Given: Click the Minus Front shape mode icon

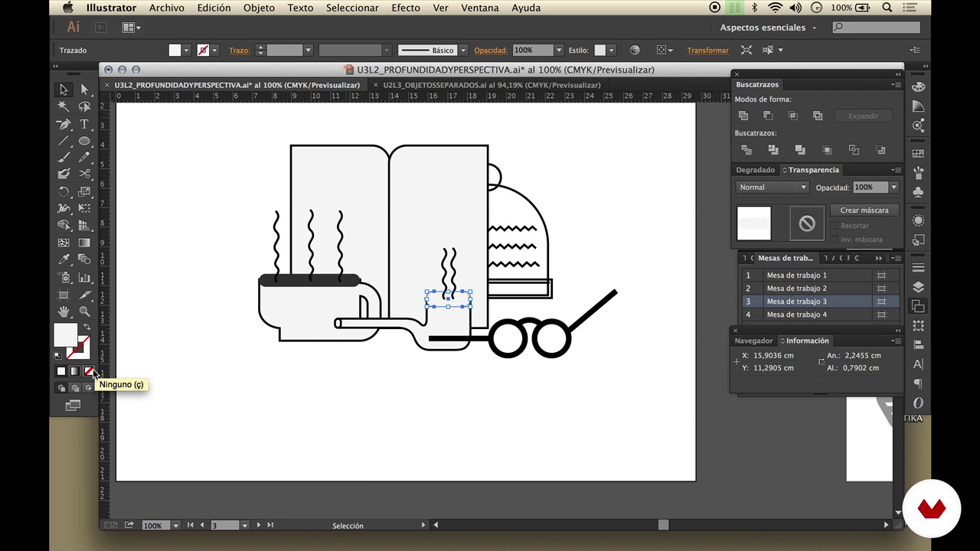Looking at the screenshot, I should (x=768, y=116).
